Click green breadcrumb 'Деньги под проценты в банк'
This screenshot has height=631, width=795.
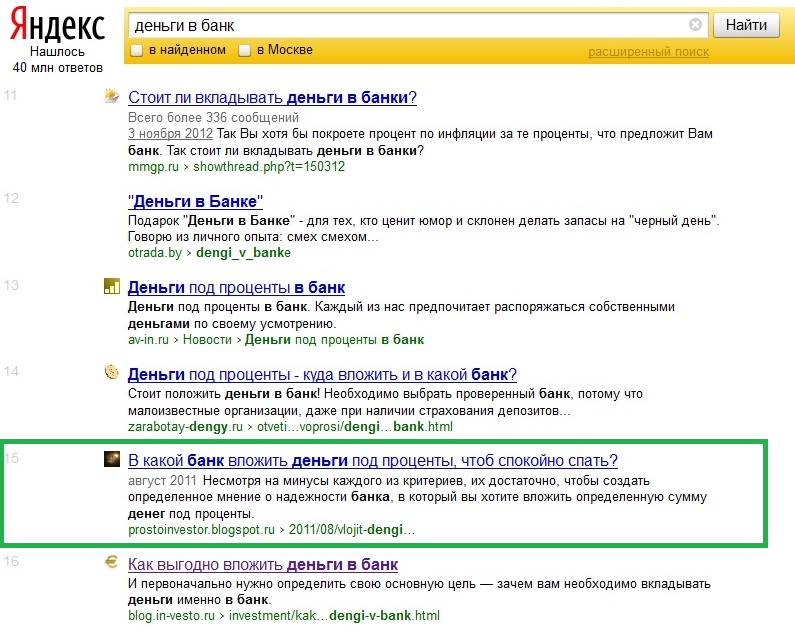pyautogui.click(x=334, y=340)
